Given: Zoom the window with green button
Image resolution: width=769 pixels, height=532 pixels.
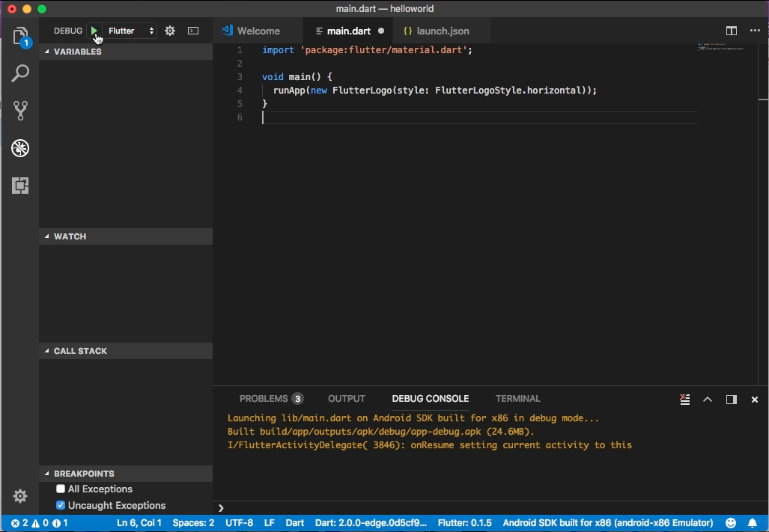Looking at the screenshot, I should [x=42, y=9].
